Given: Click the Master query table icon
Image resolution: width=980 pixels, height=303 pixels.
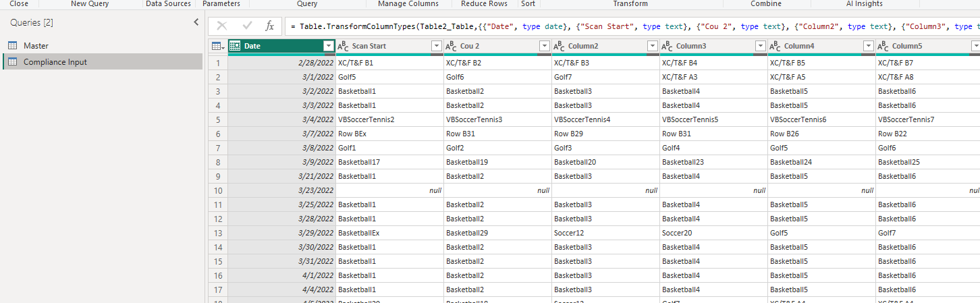Looking at the screenshot, I should click(12, 45).
